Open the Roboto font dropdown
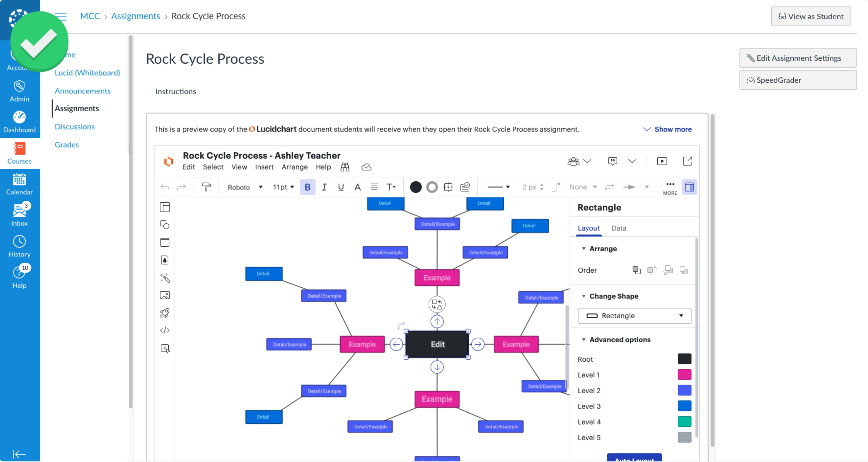Viewport: 868px width, 462px height. click(244, 187)
